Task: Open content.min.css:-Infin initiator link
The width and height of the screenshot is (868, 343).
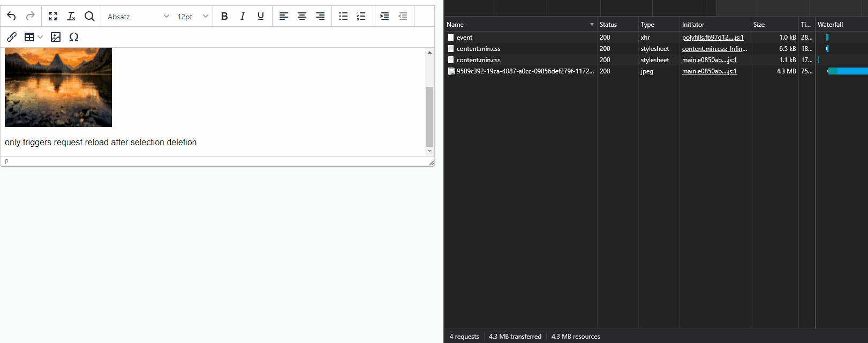Action: point(714,49)
